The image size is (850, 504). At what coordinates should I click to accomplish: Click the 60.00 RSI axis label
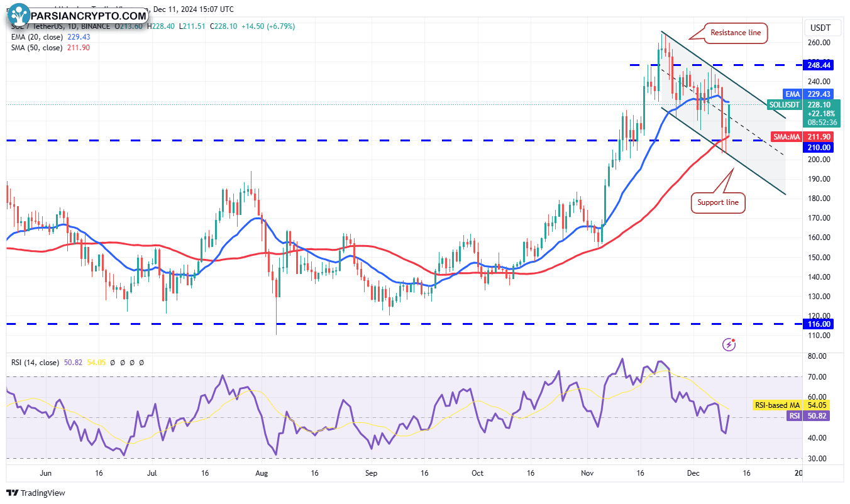[817, 397]
